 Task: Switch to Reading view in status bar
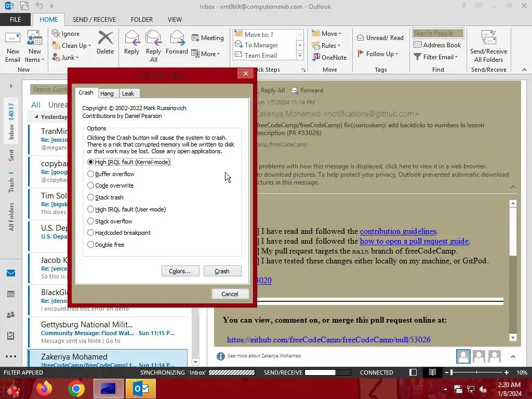(432, 372)
